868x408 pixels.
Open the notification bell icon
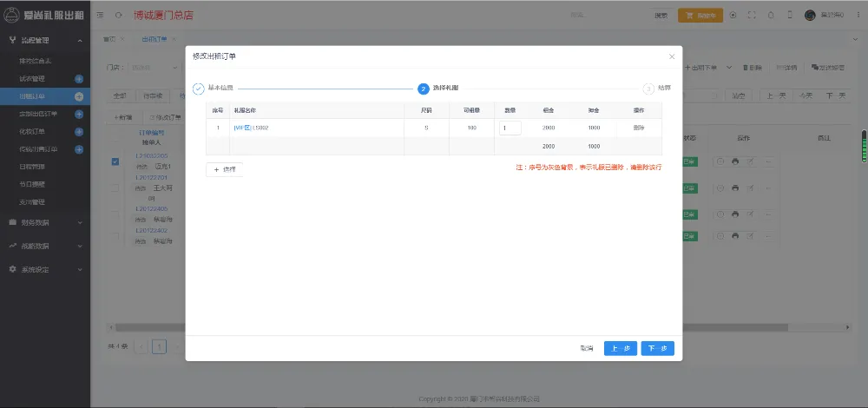point(770,15)
